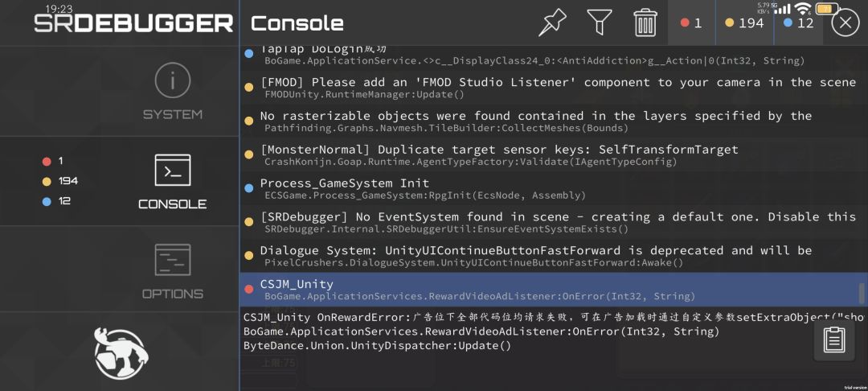Toggle warning log filter showing 194
This screenshot has height=391, width=868.
pos(744,23)
